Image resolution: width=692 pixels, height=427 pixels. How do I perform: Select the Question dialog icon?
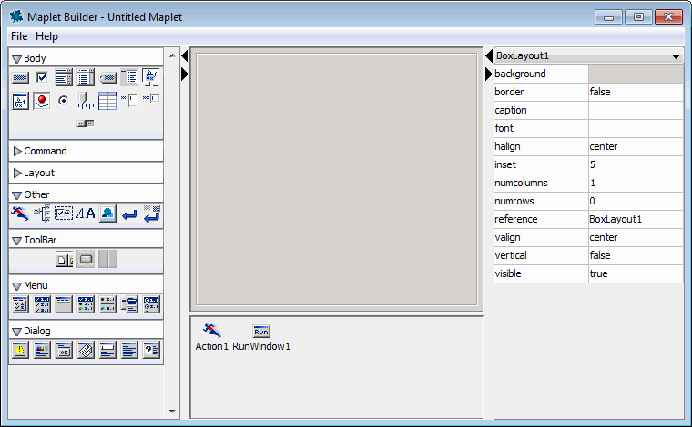(151, 349)
